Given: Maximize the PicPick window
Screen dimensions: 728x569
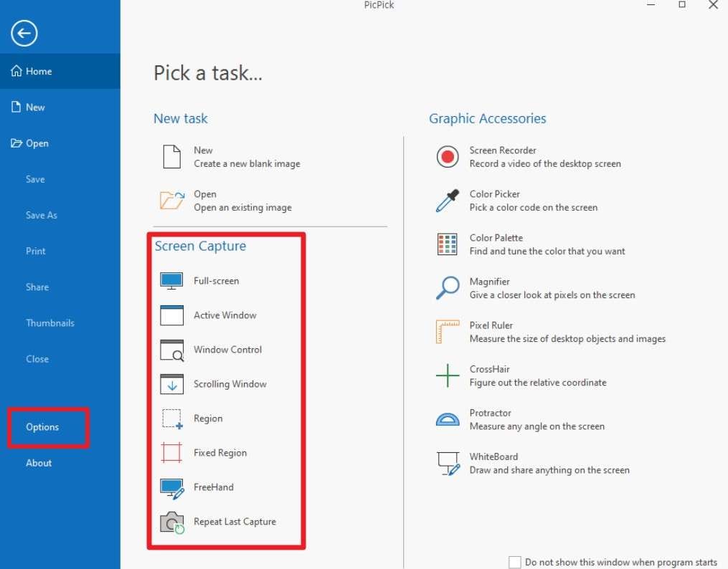Looking at the screenshot, I should (682, 4).
